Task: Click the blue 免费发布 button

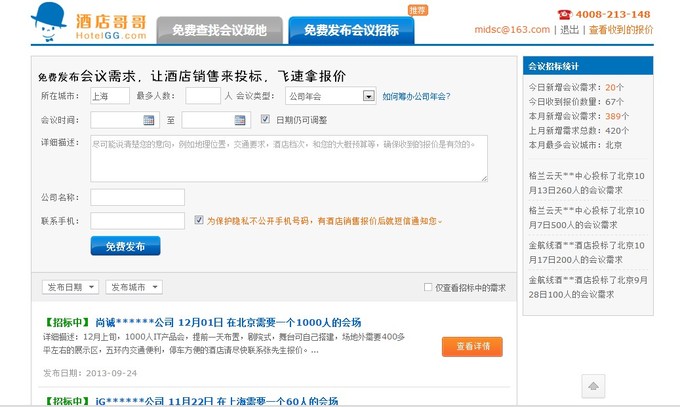Action: coord(125,246)
